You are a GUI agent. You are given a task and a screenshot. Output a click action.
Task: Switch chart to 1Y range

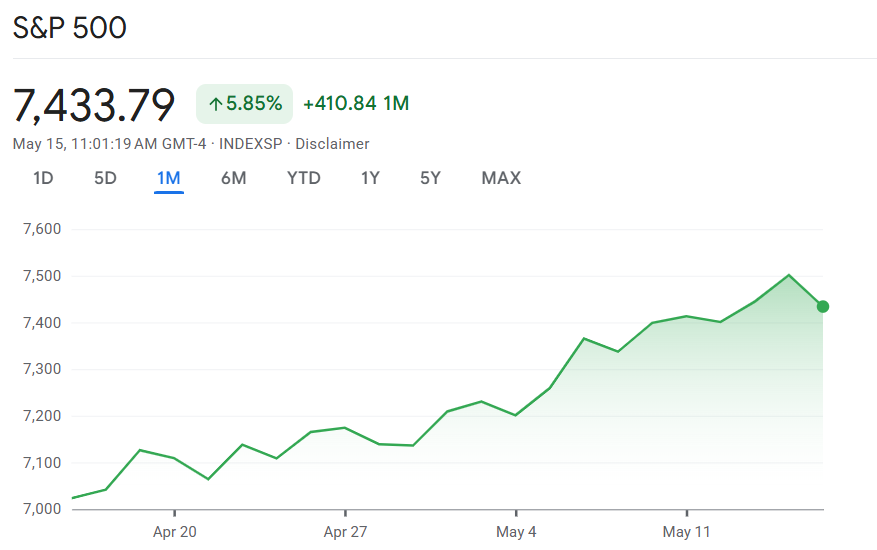(x=370, y=178)
